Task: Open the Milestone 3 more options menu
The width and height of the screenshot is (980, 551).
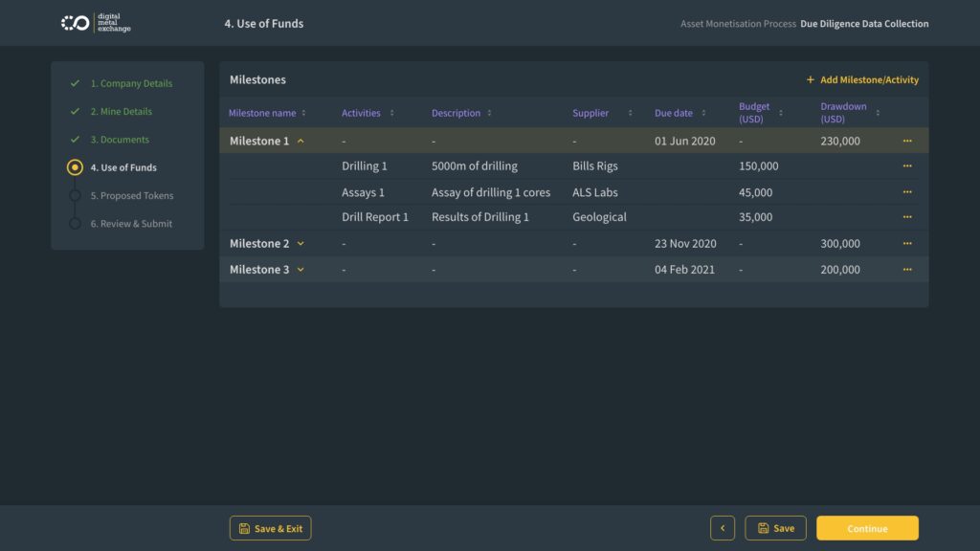Action: [907, 270]
